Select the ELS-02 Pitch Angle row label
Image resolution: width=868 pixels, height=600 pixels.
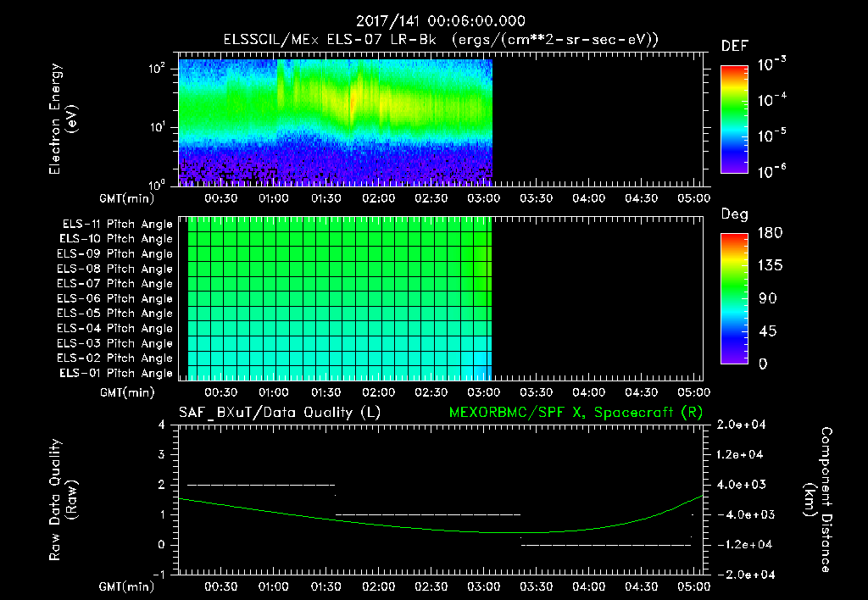tap(115, 358)
